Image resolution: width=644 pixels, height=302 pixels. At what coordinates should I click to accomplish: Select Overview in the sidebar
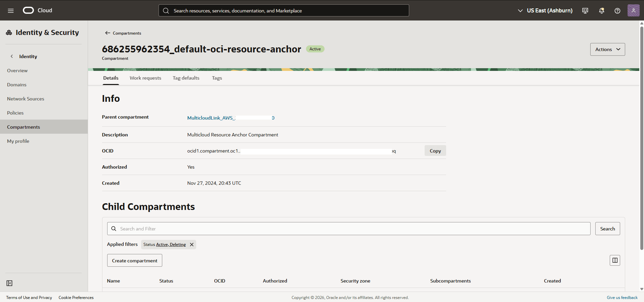44,71
